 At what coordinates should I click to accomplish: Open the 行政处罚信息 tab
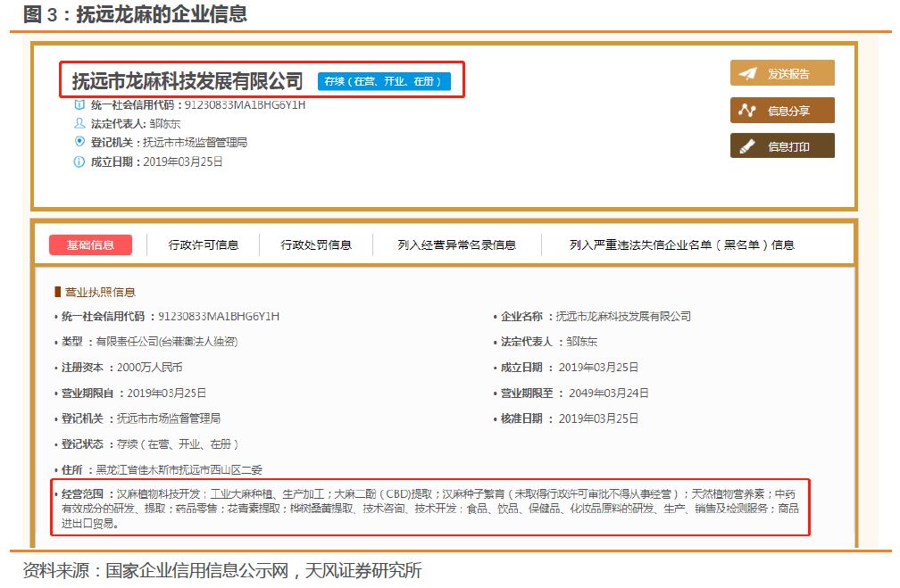click(x=316, y=245)
